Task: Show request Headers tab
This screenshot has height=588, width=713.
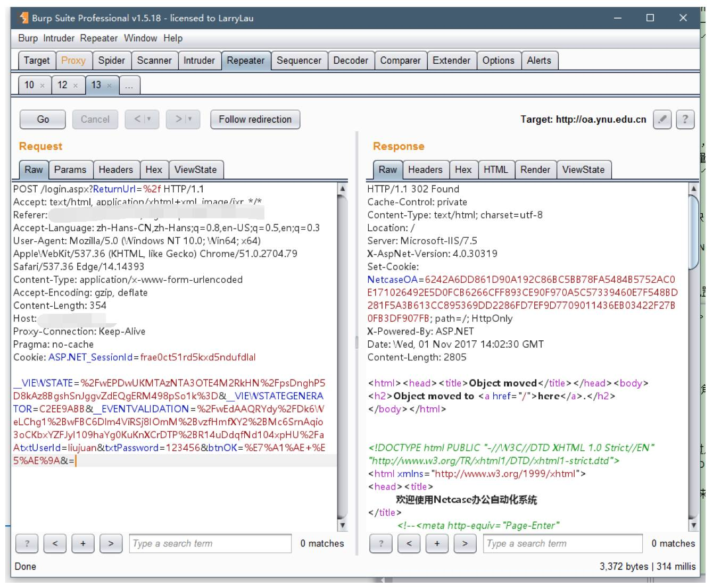Action: [116, 170]
